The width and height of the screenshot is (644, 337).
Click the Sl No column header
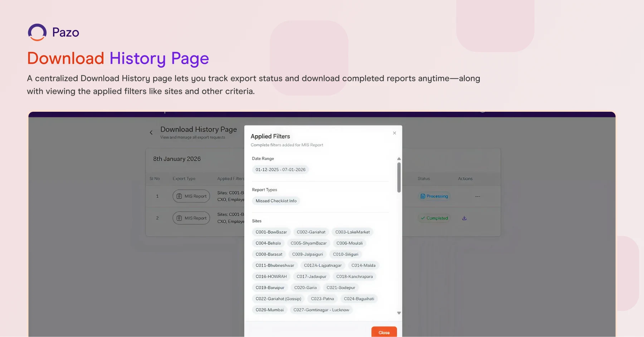155,179
